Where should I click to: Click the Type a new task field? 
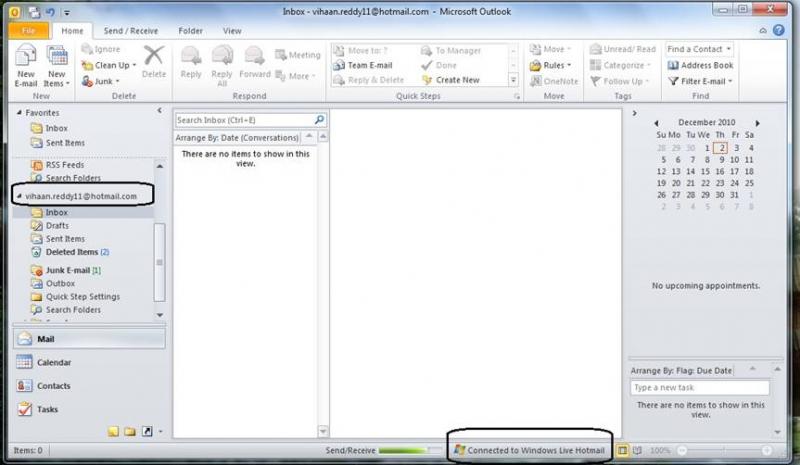point(700,387)
